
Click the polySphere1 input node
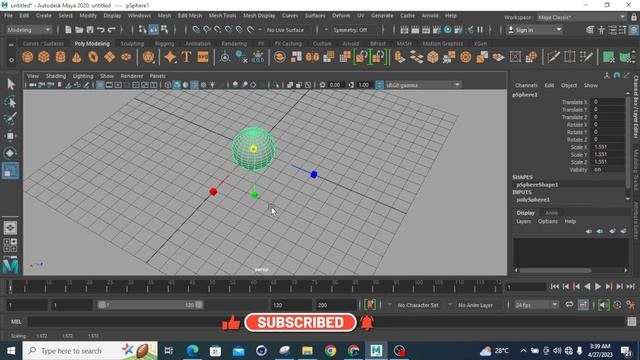pos(533,200)
